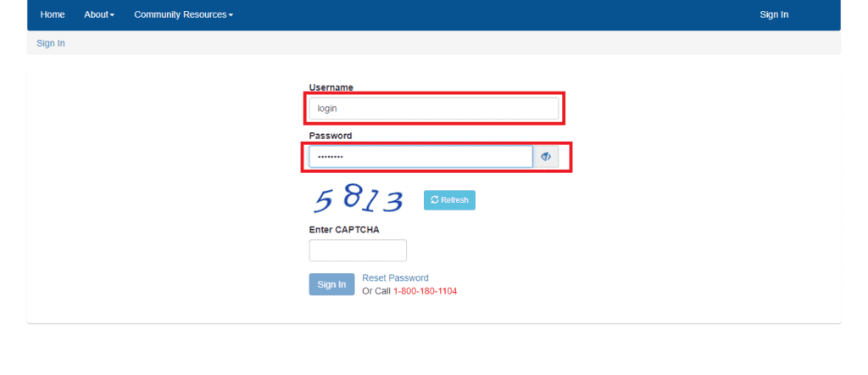This screenshot has width=868, height=375.
Task: Focus the Username input field
Action: pos(434,109)
